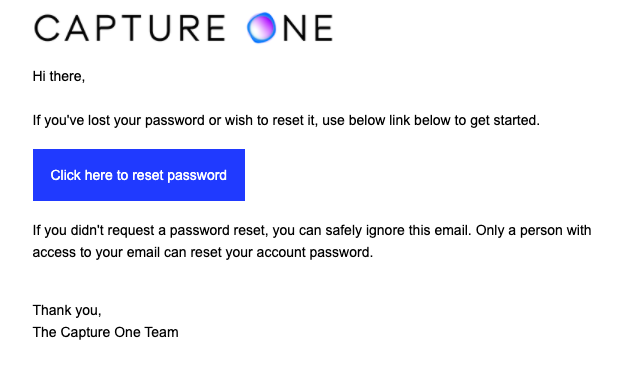Click the Capture One logo wordmark
This screenshot has width=622, height=367.
(x=183, y=28)
